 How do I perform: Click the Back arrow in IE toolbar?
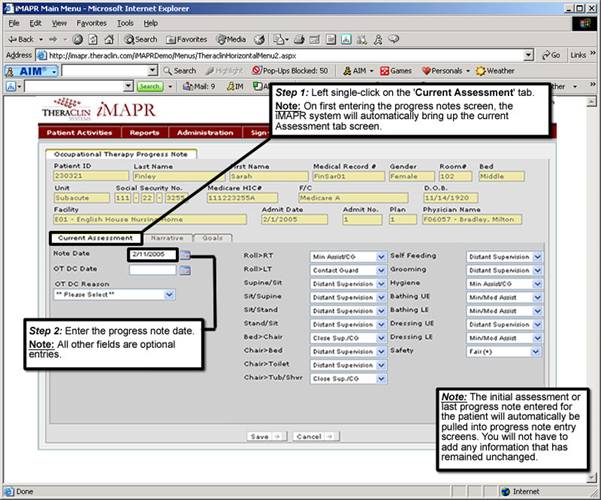[x=21, y=39]
